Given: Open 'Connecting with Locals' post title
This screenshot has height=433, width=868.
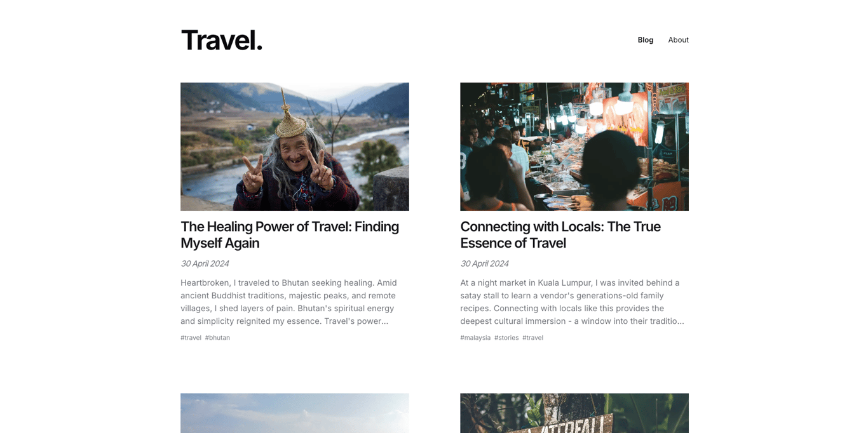Looking at the screenshot, I should point(560,235).
